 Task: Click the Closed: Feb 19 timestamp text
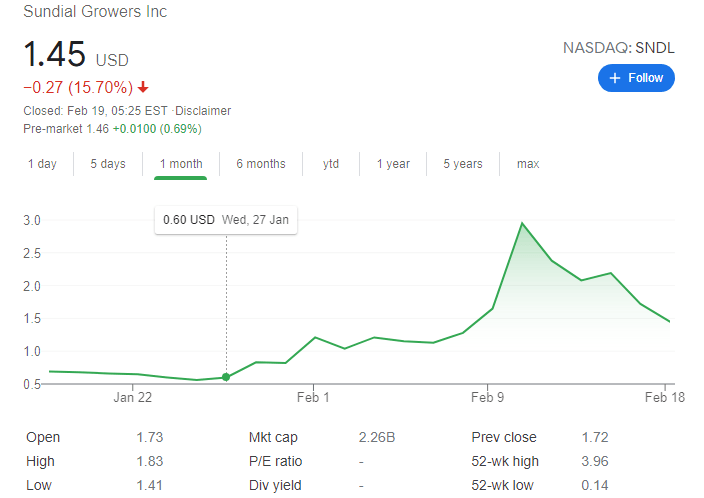[95, 111]
